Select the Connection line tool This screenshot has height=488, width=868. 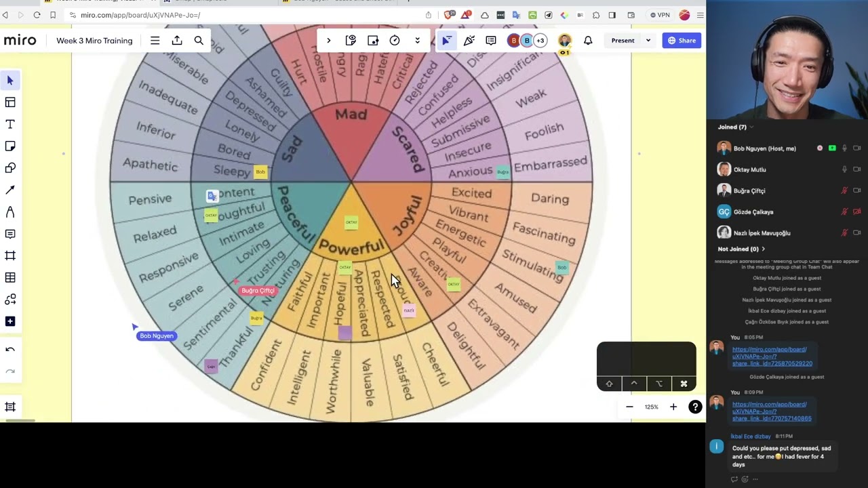(x=10, y=190)
